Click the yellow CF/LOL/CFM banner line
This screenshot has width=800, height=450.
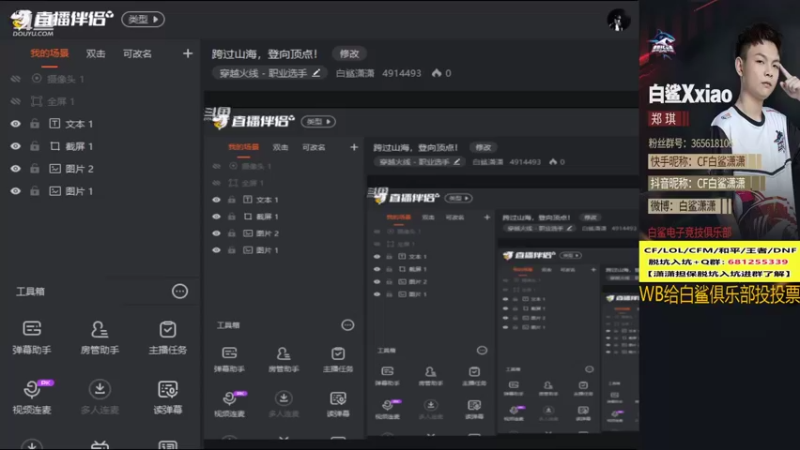click(x=719, y=250)
